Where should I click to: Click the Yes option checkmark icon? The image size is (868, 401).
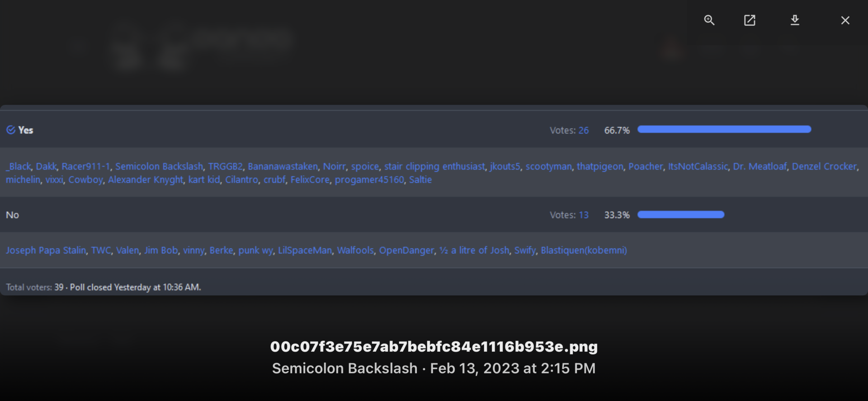click(x=11, y=130)
